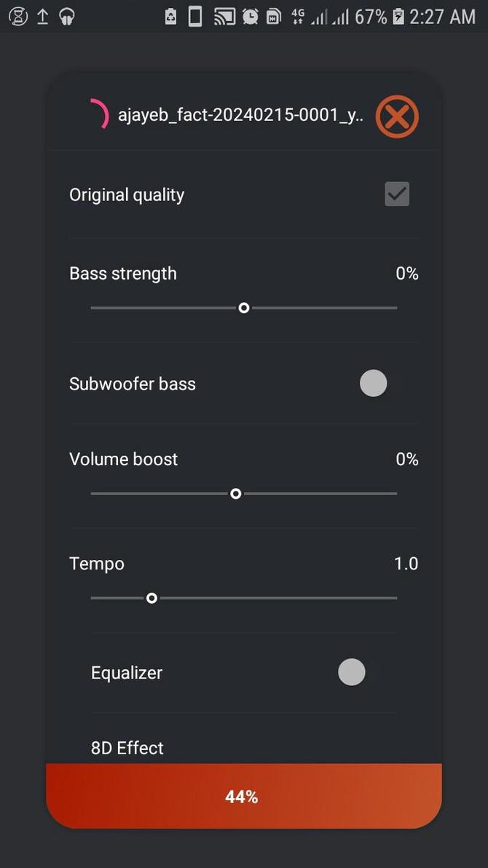Select the 8D Effect option

(127, 748)
